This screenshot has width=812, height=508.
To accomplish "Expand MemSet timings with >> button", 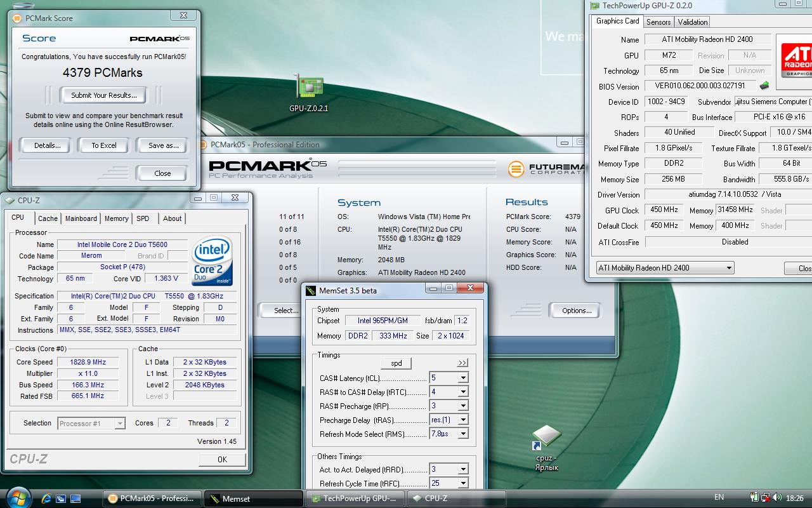I will tap(462, 363).
